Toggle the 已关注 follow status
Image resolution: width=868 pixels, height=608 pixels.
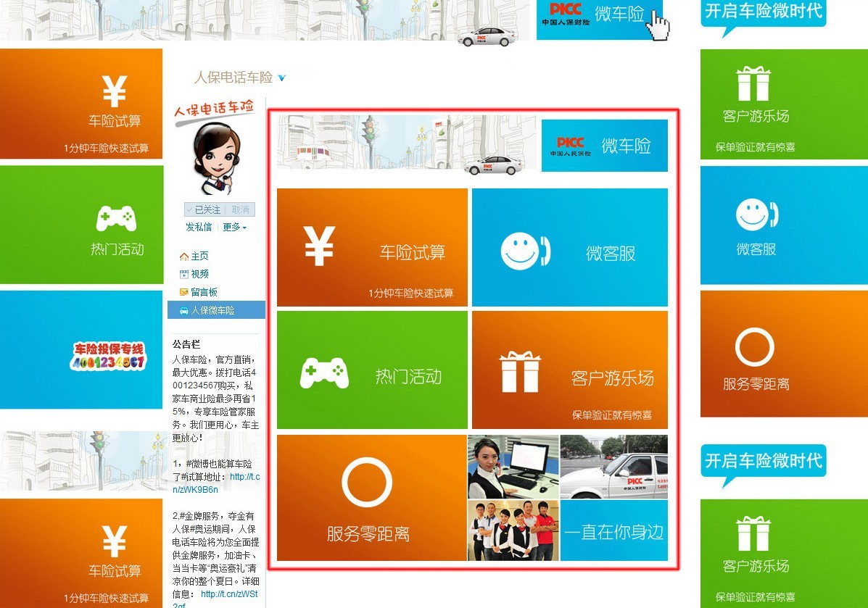(x=203, y=209)
